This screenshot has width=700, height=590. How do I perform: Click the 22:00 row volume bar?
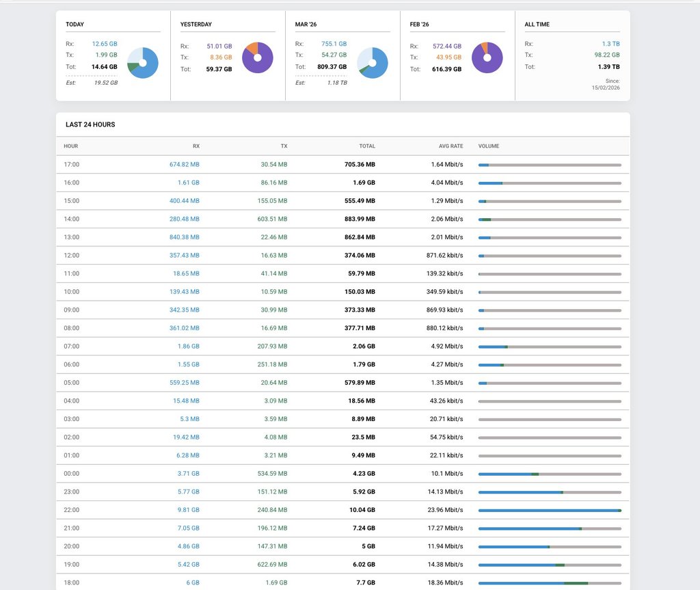click(550, 510)
